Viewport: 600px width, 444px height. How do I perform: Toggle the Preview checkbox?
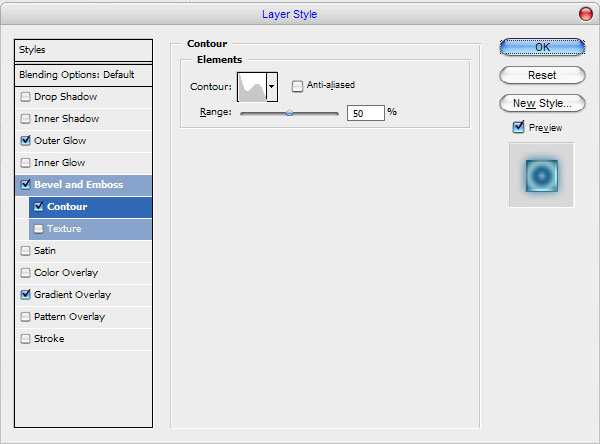[518, 127]
